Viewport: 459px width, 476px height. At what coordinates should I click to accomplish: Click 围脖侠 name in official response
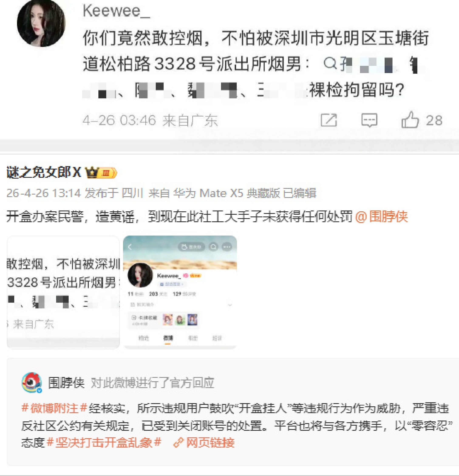click(66, 383)
